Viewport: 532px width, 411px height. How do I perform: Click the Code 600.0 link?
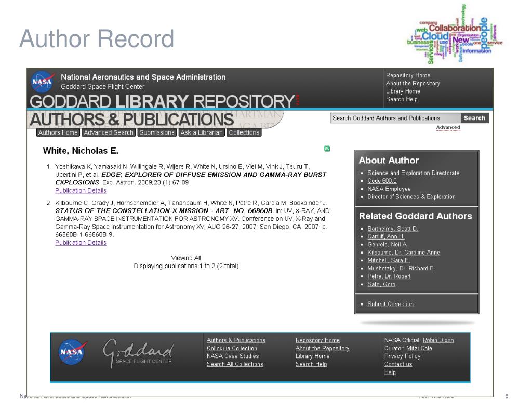coord(382,181)
